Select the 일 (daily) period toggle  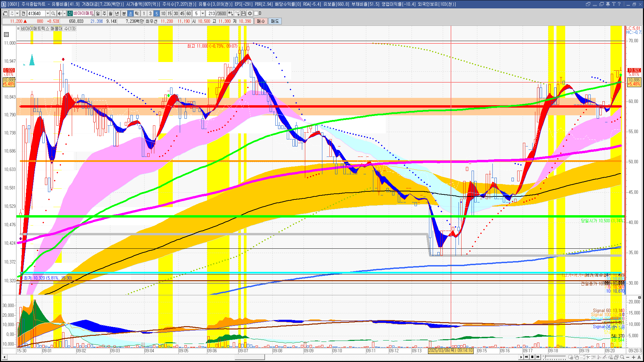tap(98, 13)
